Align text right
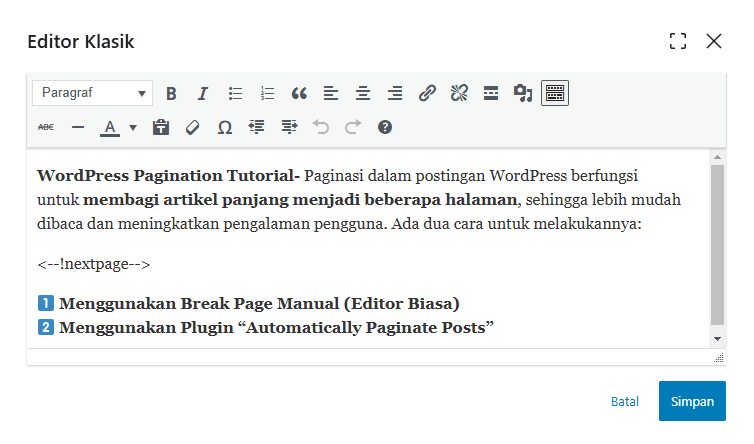This screenshot has height=444, width=754. tap(395, 93)
